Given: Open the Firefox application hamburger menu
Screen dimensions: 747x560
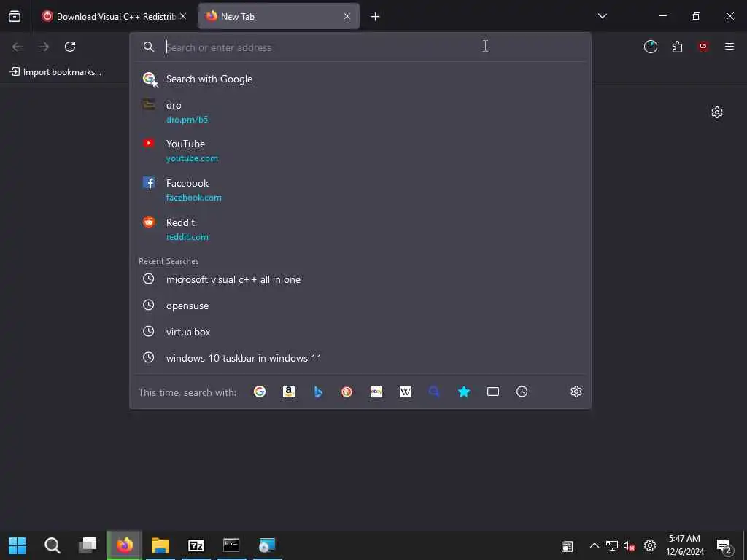Looking at the screenshot, I should tap(729, 47).
